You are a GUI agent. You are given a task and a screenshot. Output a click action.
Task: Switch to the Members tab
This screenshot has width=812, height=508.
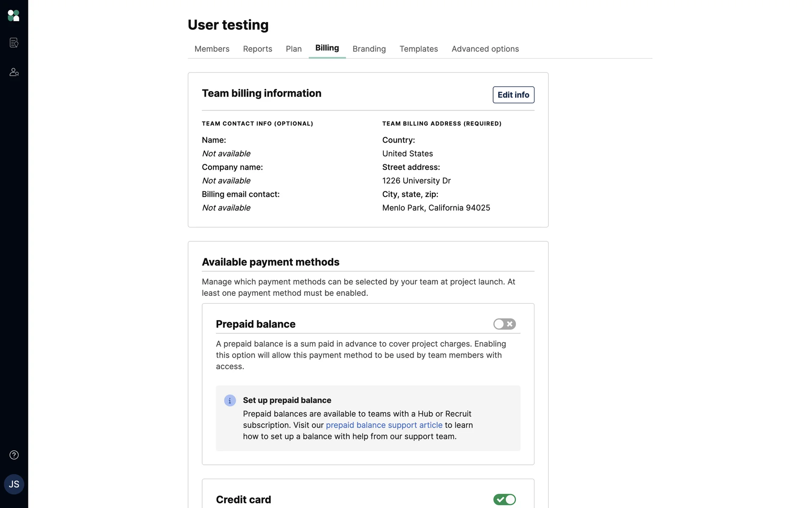tap(212, 49)
